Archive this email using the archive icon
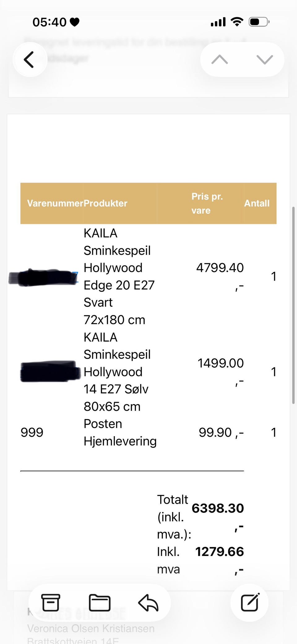This screenshot has width=297, height=644. tap(51, 602)
